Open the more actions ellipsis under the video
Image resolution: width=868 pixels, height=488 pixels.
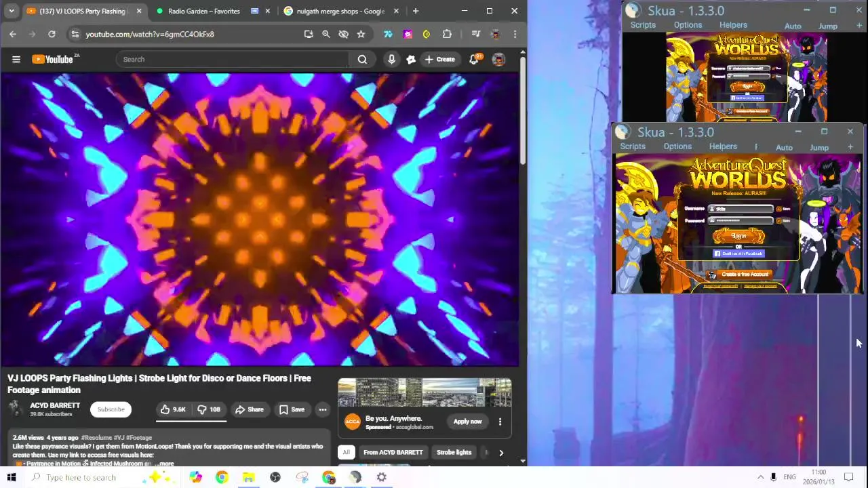click(323, 409)
